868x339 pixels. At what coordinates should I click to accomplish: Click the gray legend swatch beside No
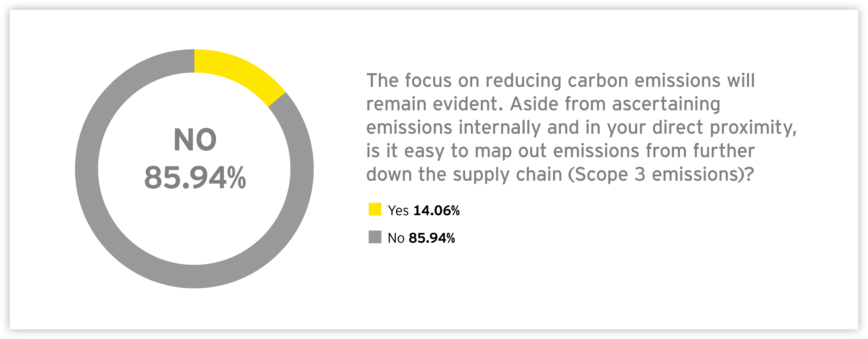click(375, 237)
